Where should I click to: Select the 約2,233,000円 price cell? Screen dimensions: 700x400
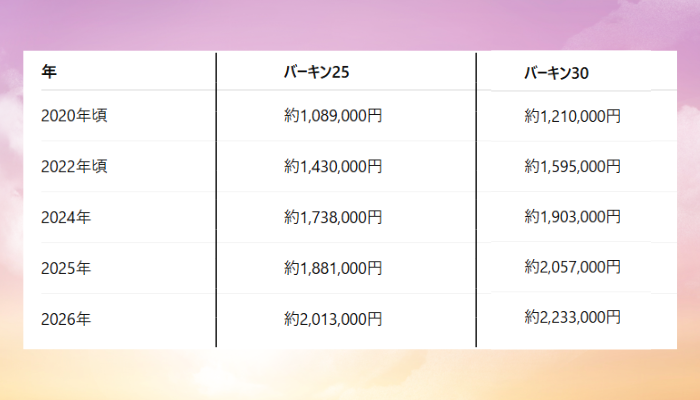[x=573, y=317]
